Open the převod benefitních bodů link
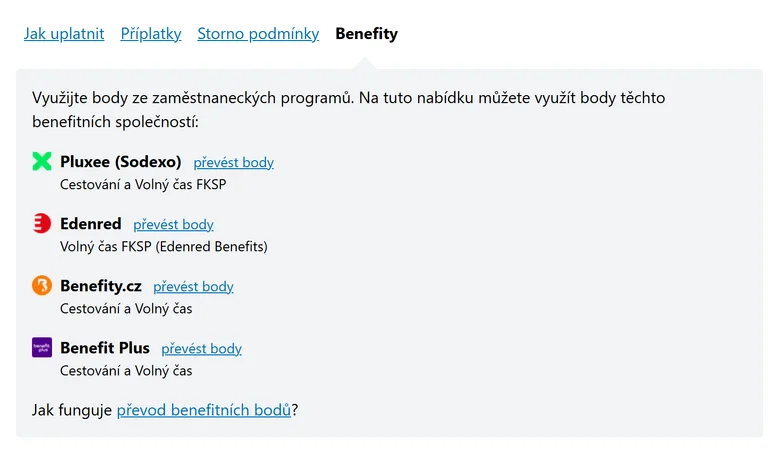The height and width of the screenshot is (457, 778). click(x=204, y=410)
